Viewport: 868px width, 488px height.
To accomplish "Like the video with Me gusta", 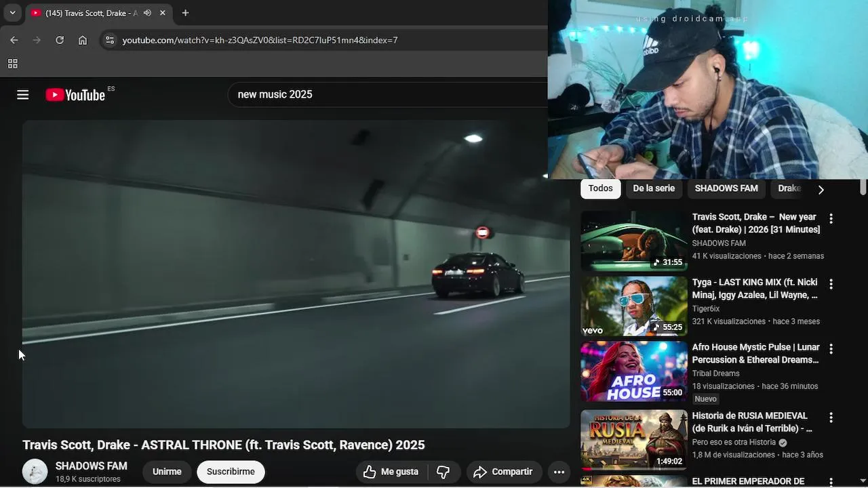I will 391,472.
